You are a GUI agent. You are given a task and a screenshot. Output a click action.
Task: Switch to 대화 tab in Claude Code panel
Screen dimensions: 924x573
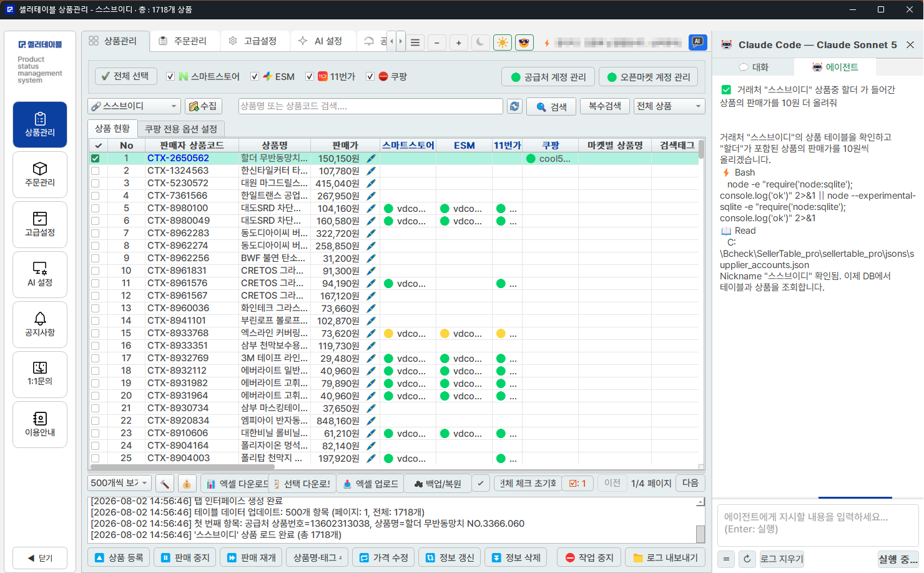pyautogui.click(x=754, y=67)
